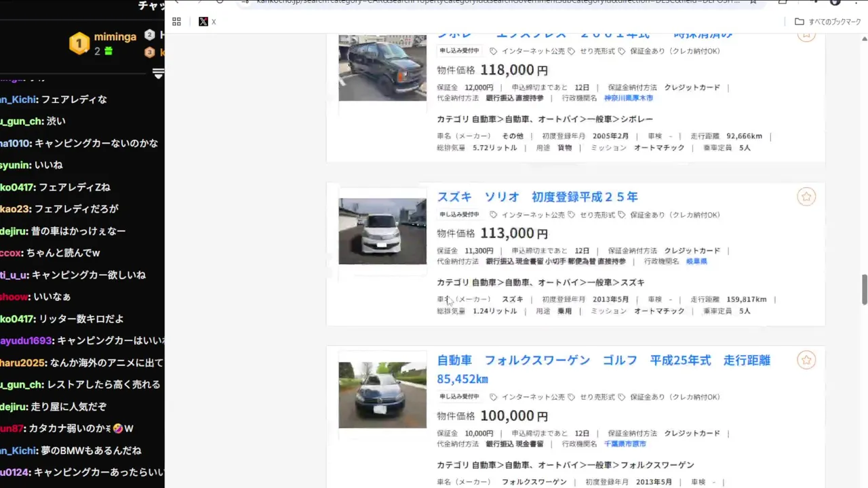Click the category line ending in フォルクスワーゲン

[566, 465]
